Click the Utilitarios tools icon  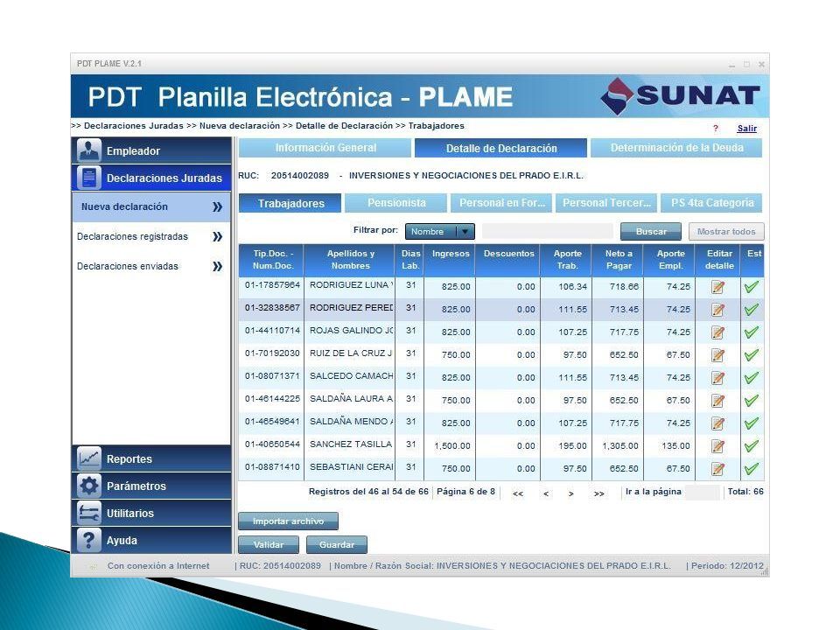click(89, 513)
